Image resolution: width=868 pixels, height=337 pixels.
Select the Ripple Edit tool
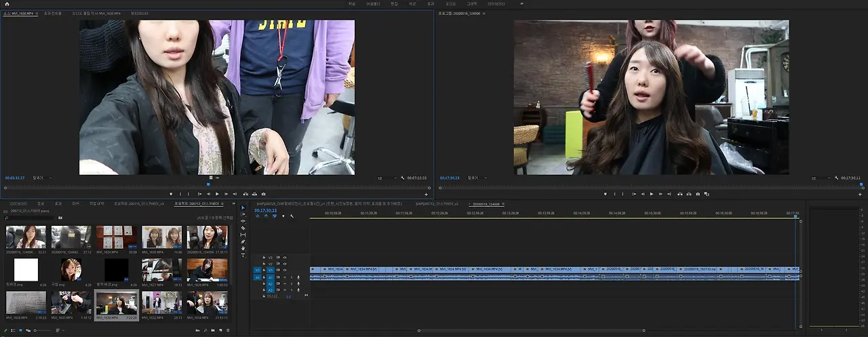(243, 221)
